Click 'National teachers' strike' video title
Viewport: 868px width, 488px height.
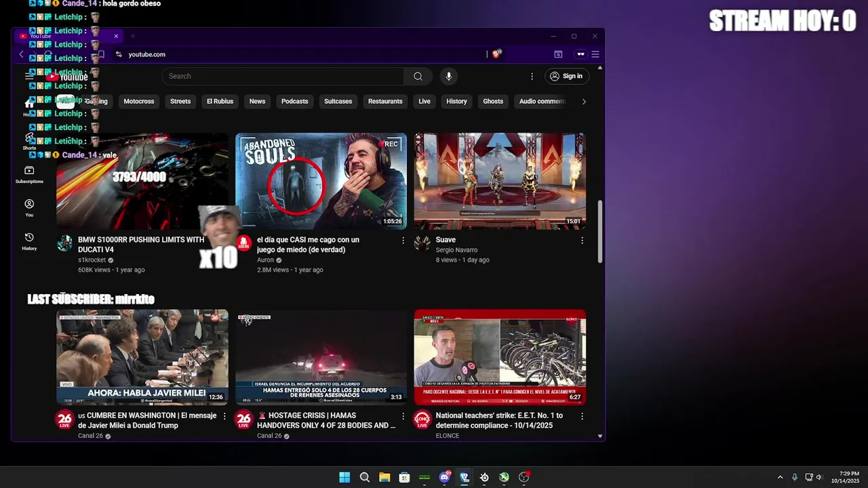[499, 420]
